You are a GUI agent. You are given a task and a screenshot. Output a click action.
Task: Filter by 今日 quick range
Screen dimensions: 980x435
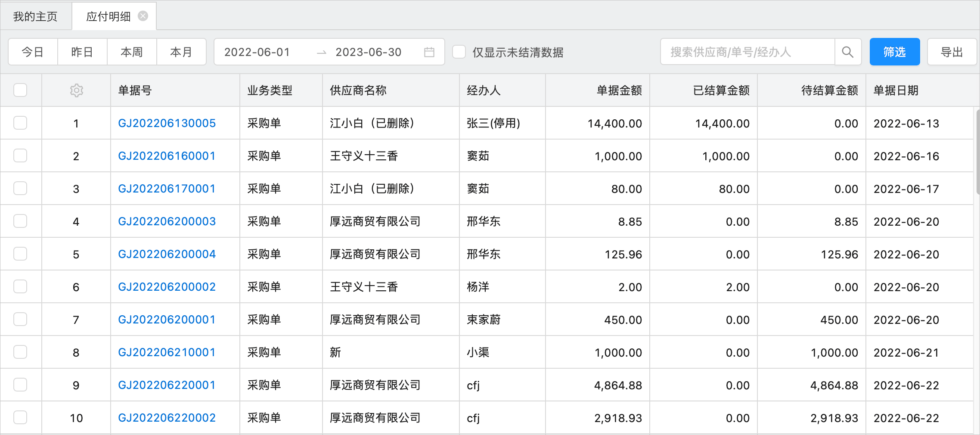(x=33, y=52)
